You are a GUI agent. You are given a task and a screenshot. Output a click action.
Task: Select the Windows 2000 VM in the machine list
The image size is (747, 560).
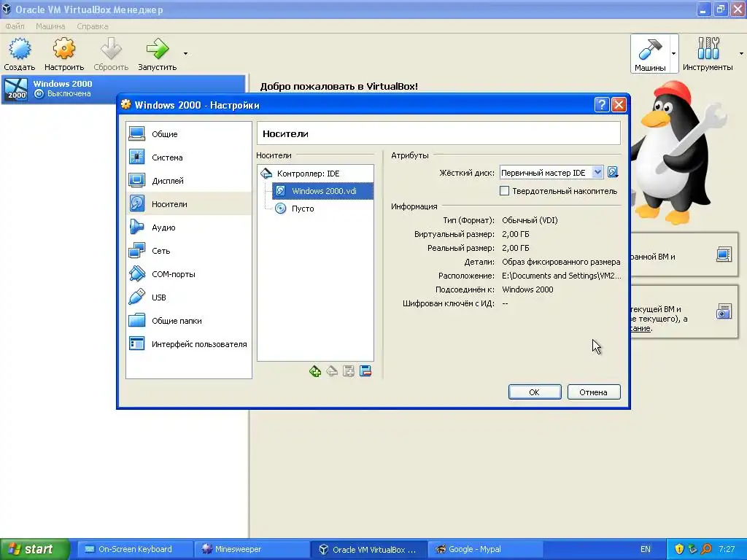click(x=124, y=88)
